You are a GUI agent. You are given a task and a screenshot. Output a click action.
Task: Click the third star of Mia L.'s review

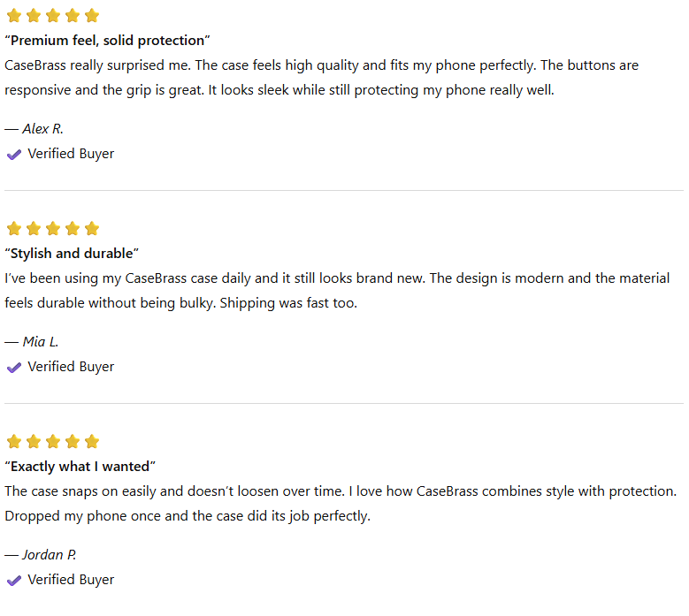53,229
